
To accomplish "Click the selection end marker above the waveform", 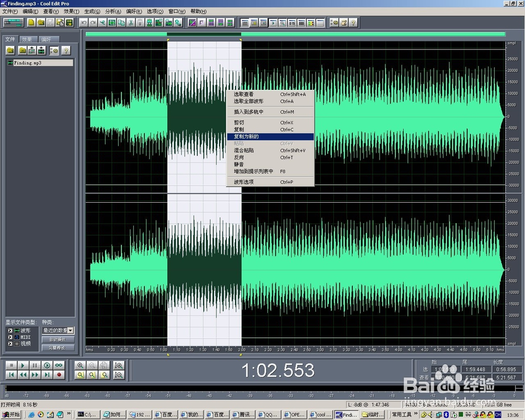I will click(x=240, y=40).
